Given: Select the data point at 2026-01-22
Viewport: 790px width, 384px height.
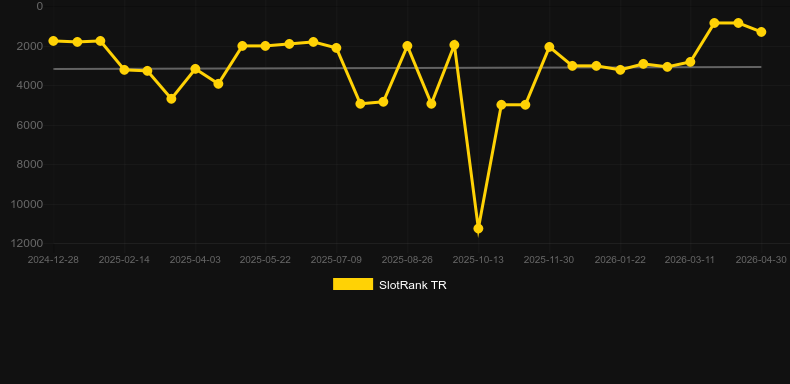Looking at the screenshot, I should tap(620, 70).
